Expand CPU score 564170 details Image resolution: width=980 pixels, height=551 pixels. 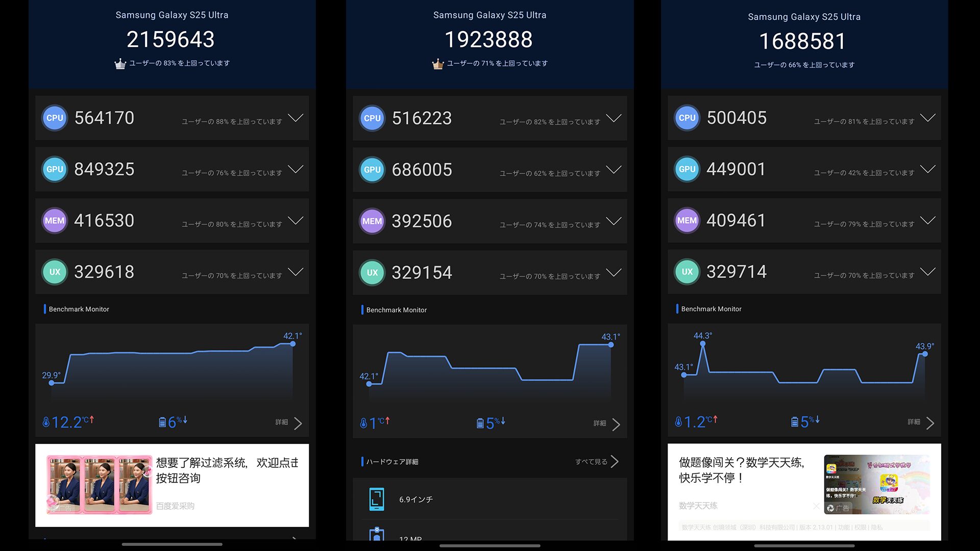coord(296,118)
